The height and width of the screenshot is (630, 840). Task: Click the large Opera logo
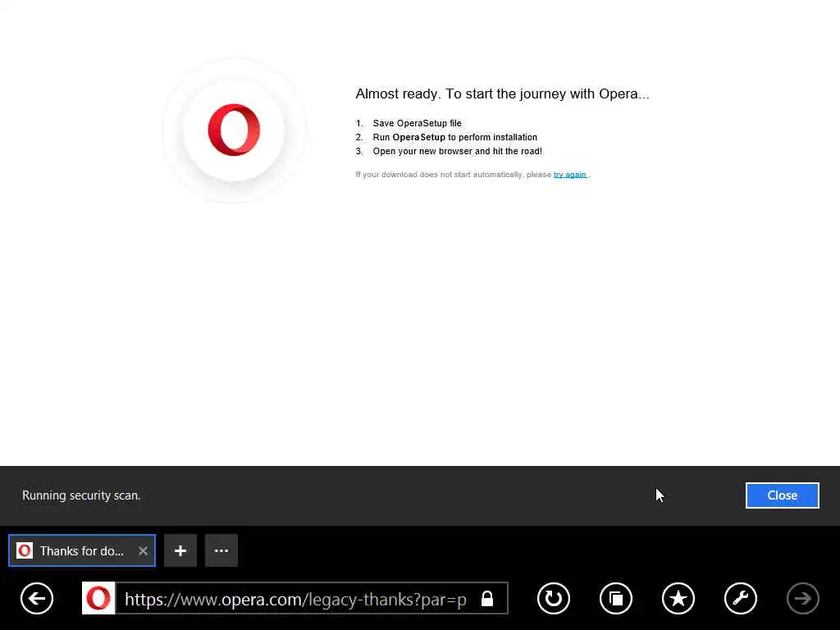click(x=234, y=130)
